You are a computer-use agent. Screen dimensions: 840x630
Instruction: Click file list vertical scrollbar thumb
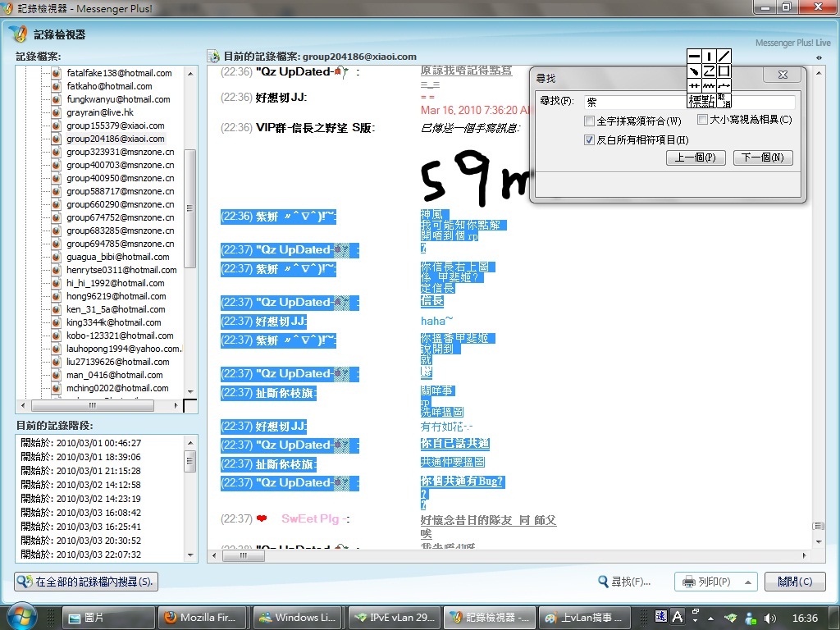tap(189, 208)
